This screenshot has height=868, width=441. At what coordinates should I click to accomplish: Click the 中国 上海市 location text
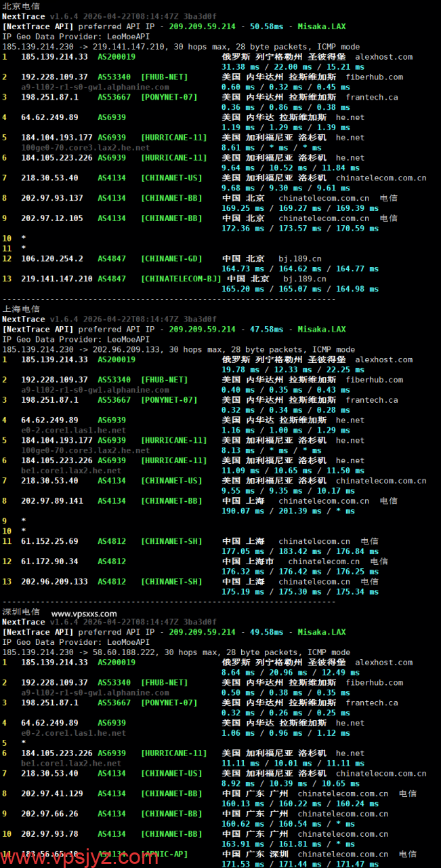click(x=248, y=562)
